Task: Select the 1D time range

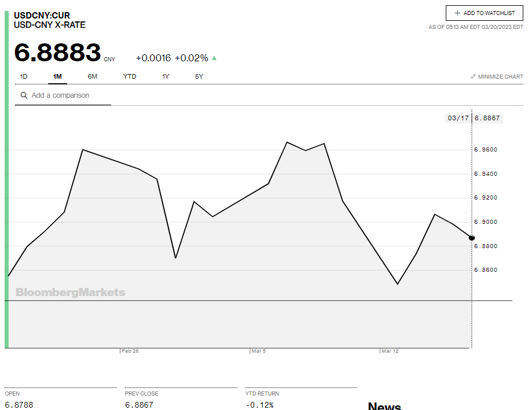Action: coord(24,76)
